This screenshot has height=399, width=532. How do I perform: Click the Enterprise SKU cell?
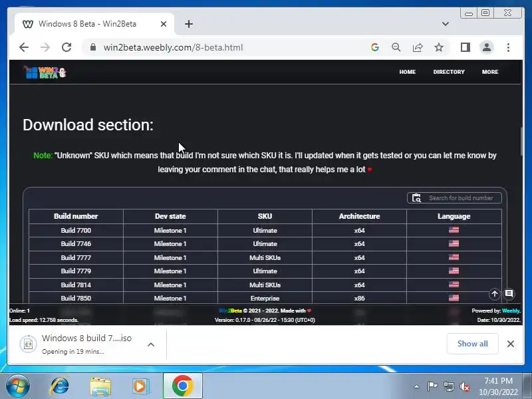pyautogui.click(x=265, y=298)
